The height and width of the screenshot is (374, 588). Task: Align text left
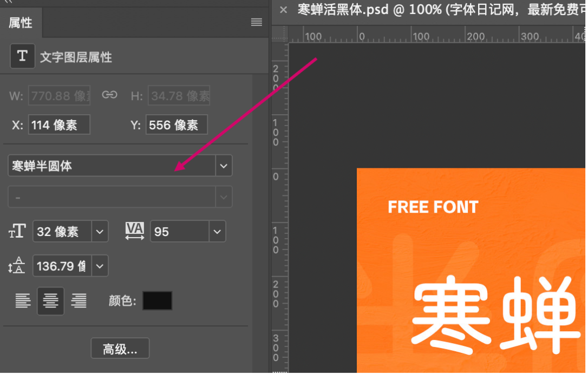pos(23,300)
